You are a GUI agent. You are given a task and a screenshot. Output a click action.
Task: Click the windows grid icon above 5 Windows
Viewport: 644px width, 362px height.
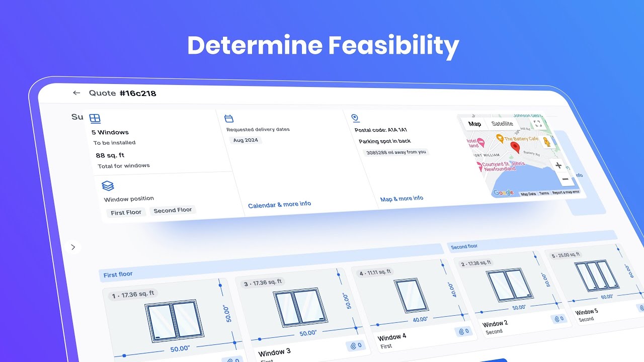95,119
